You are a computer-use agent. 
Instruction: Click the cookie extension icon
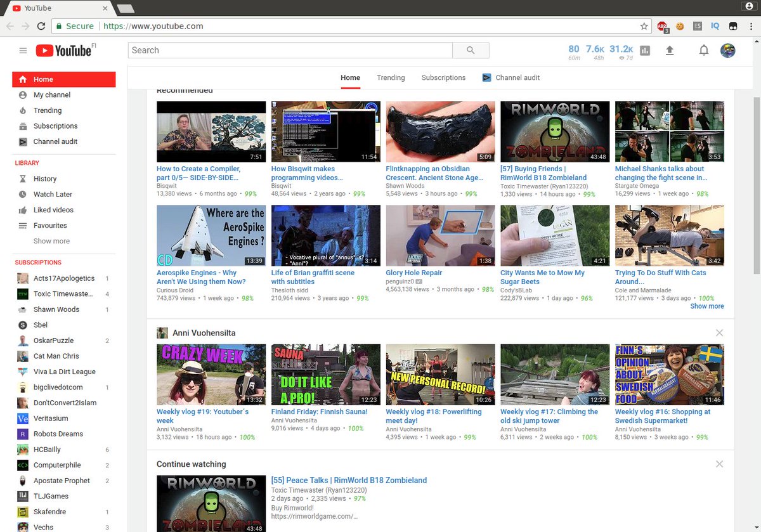click(680, 26)
